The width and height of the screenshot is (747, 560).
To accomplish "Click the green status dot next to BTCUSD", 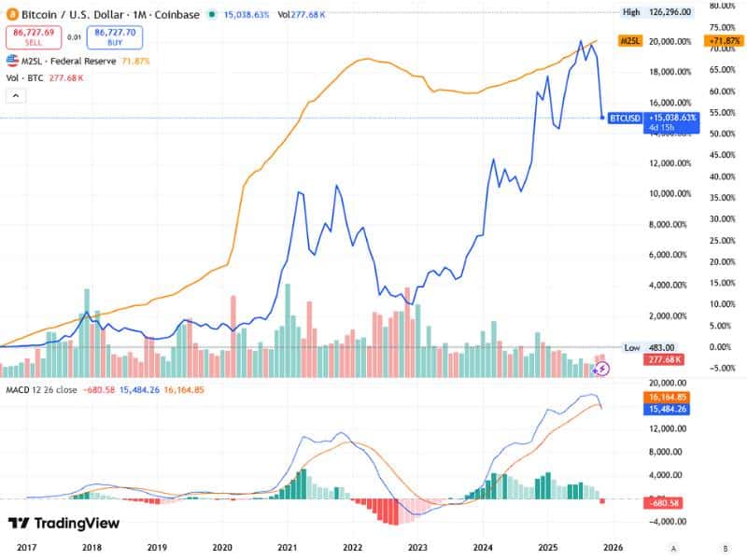I will point(209,14).
